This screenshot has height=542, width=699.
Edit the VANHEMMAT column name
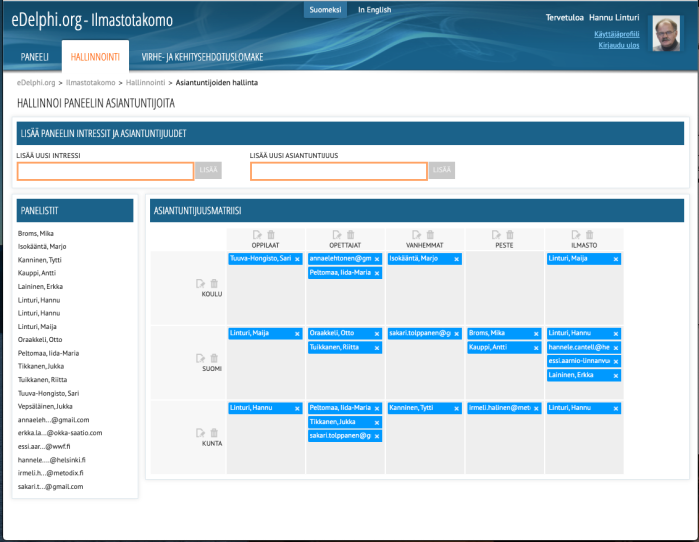click(417, 234)
